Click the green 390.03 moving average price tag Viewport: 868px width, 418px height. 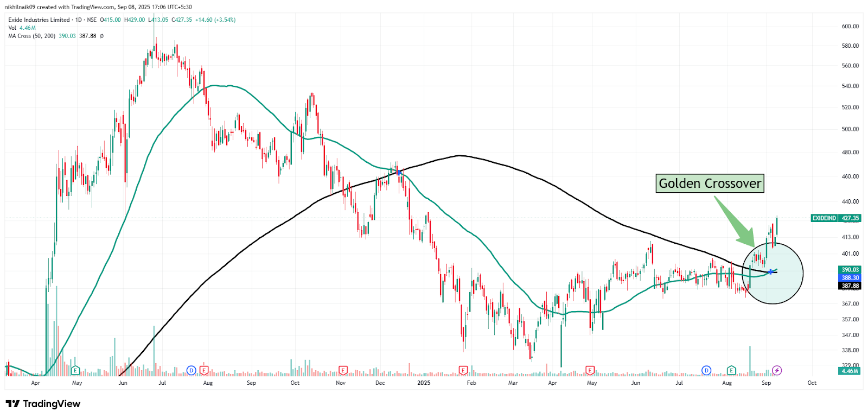[x=850, y=270]
